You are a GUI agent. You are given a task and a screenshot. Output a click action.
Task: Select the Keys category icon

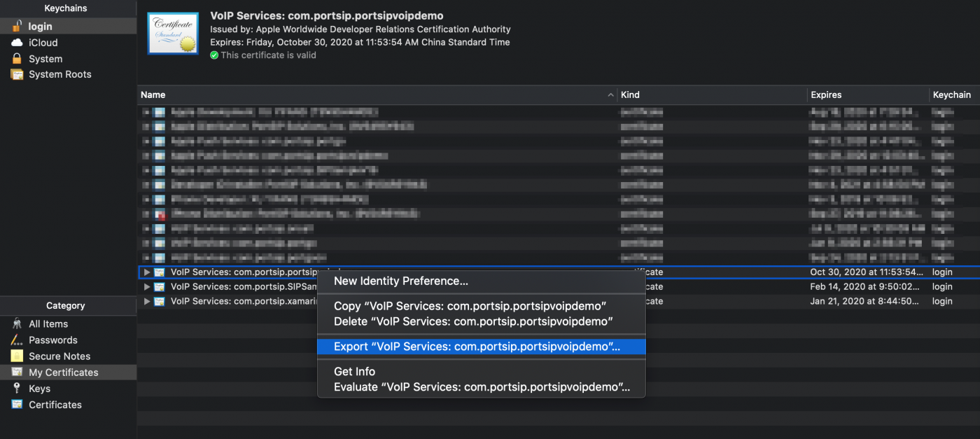pos(17,389)
